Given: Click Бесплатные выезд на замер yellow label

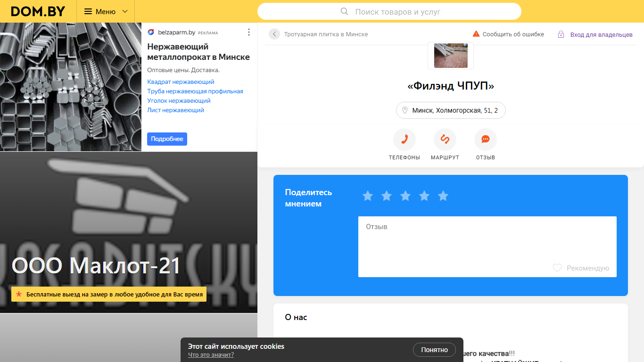Looking at the screenshot, I should click(x=109, y=294).
